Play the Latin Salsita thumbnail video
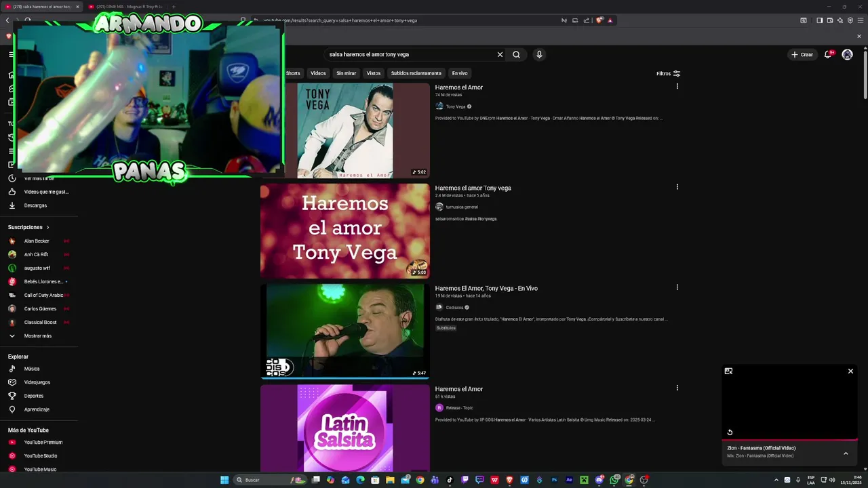The image size is (868, 488). click(344, 428)
